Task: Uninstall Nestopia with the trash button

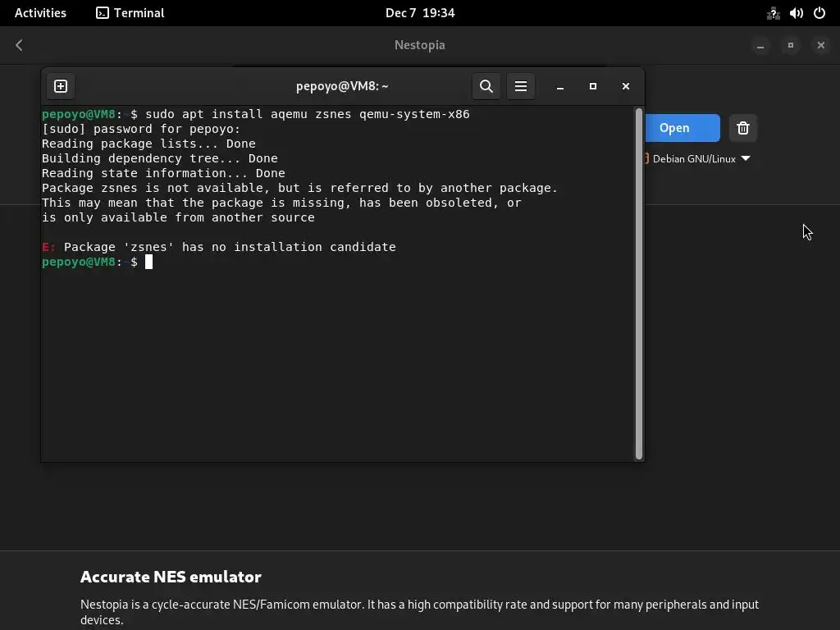Action: (x=743, y=128)
